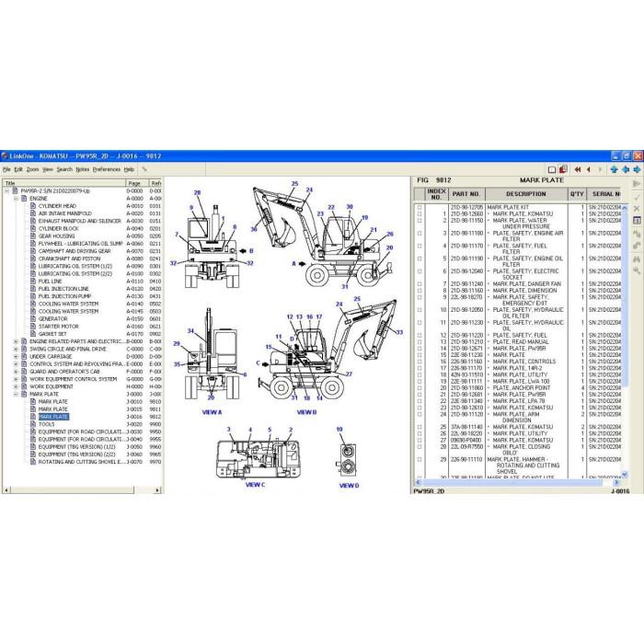Click the document icon beside CYLINDER BLOCK

click(x=33, y=228)
